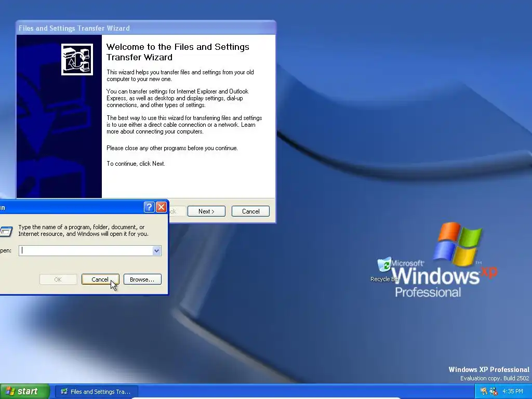The height and width of the screenshot is (399, 532).
Task: Open the Windows Messenger tray icon
Action: point(494,391)
